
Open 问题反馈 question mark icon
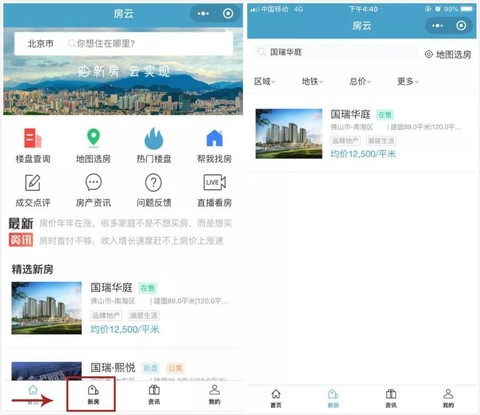[154, 182]
